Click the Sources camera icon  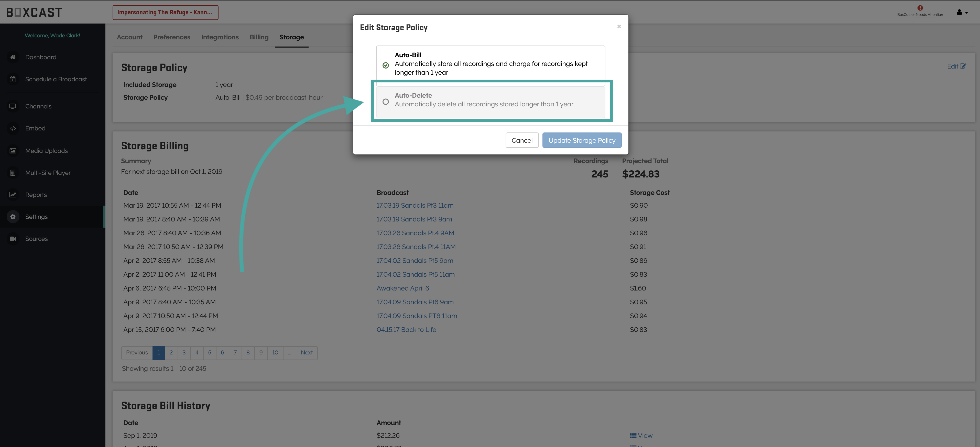[x=13, y=239]
